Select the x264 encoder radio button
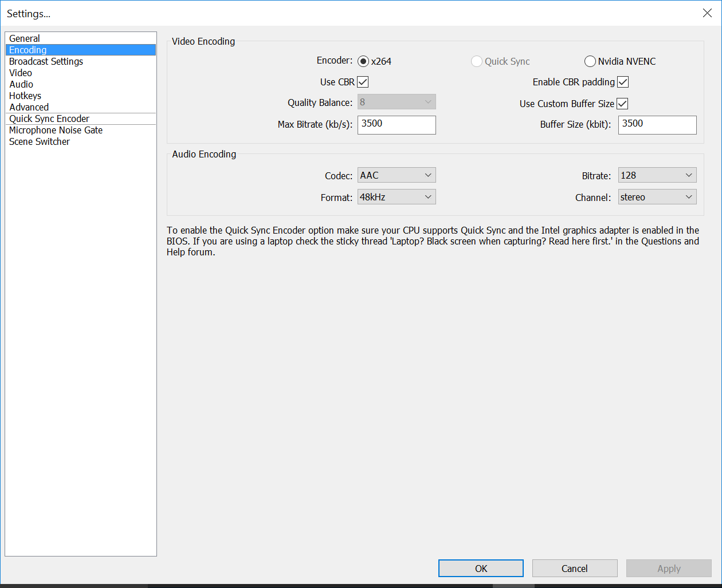Viewport: 722px width, 588px height. click(x=363, y=61)
